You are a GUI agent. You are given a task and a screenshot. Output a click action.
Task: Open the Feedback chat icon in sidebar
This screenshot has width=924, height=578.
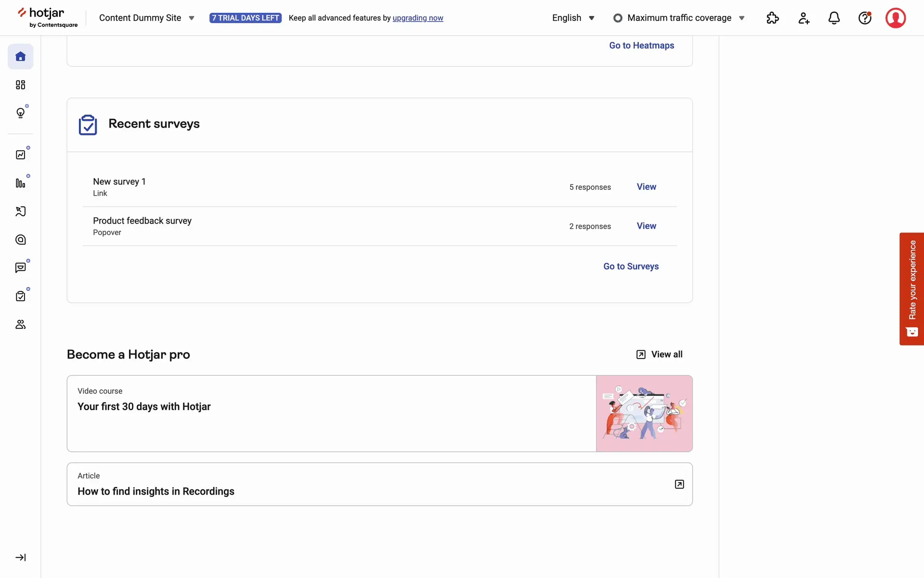(20, 268)
